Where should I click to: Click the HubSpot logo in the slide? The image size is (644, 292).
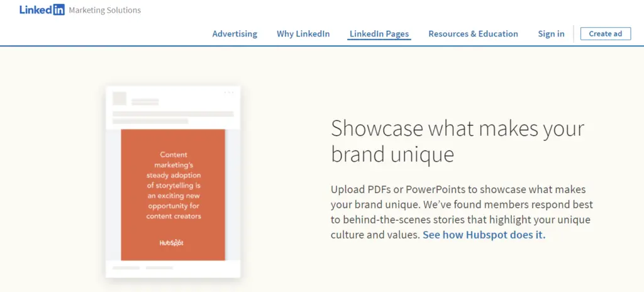point(171,243)
